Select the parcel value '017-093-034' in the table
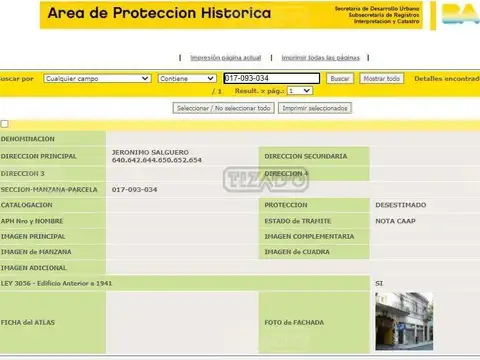The image size is (480, 360). coord(134,190)
